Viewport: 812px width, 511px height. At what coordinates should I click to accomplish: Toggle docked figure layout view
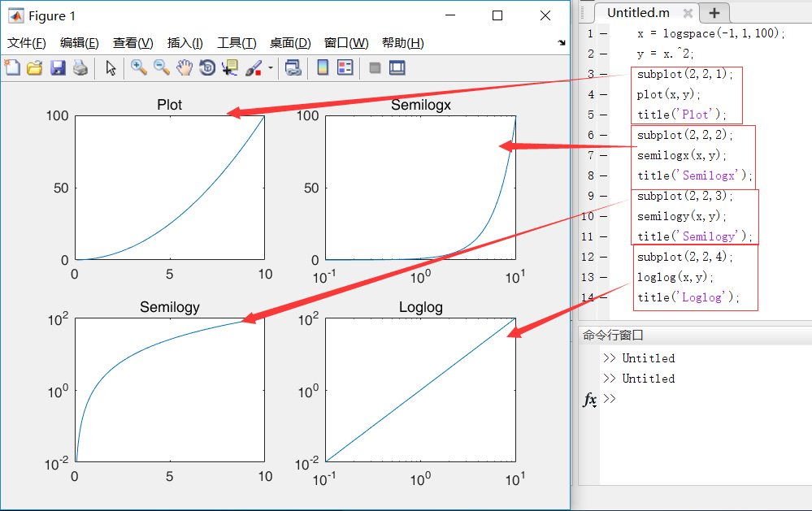396,68
